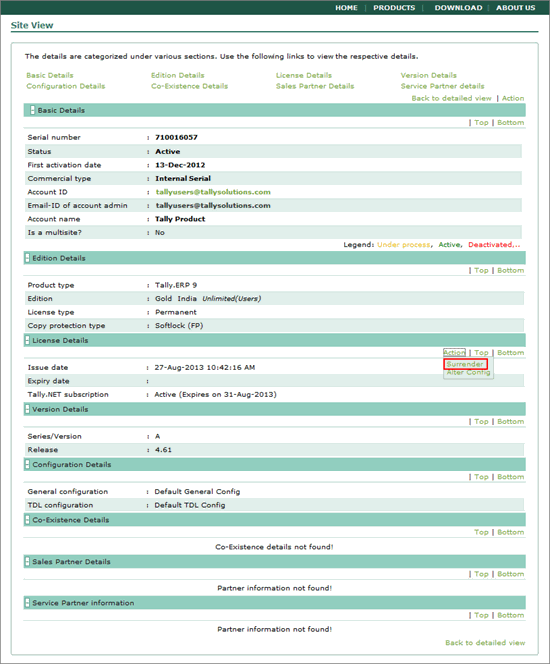Click Bottom link under Co-Existence Details

pos(510,532)
